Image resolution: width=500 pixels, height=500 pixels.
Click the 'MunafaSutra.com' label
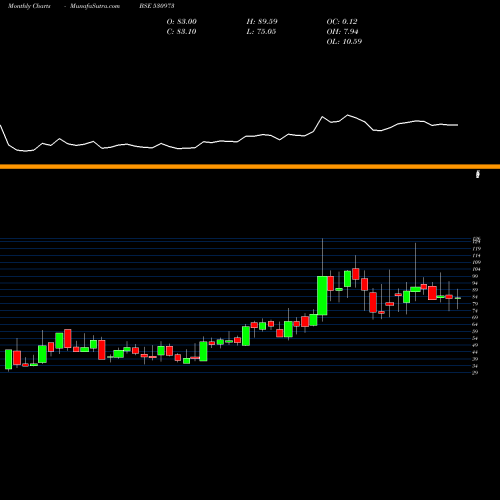click(95, 6)
